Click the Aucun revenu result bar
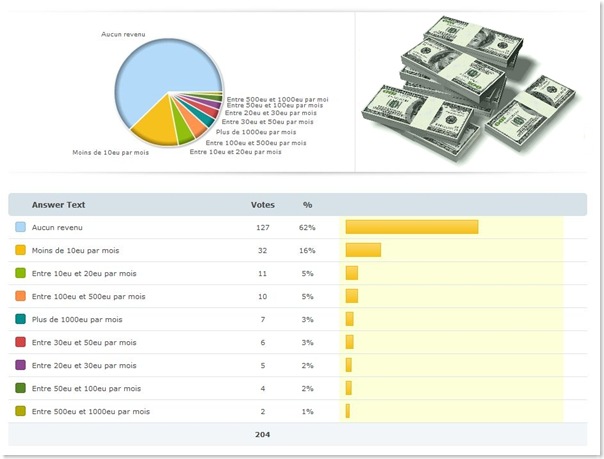Viewport: 604px width, 459px height. 412,227
